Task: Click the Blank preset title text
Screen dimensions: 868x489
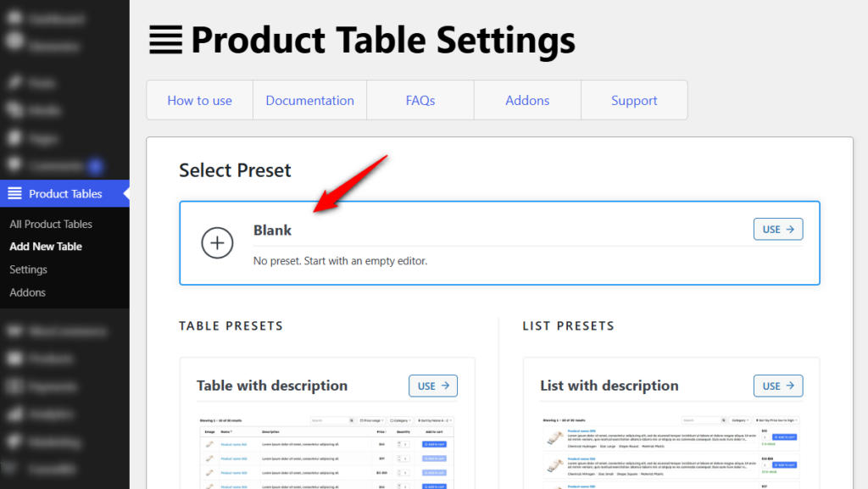Action: pyautogui.click(x=272, y=231)
